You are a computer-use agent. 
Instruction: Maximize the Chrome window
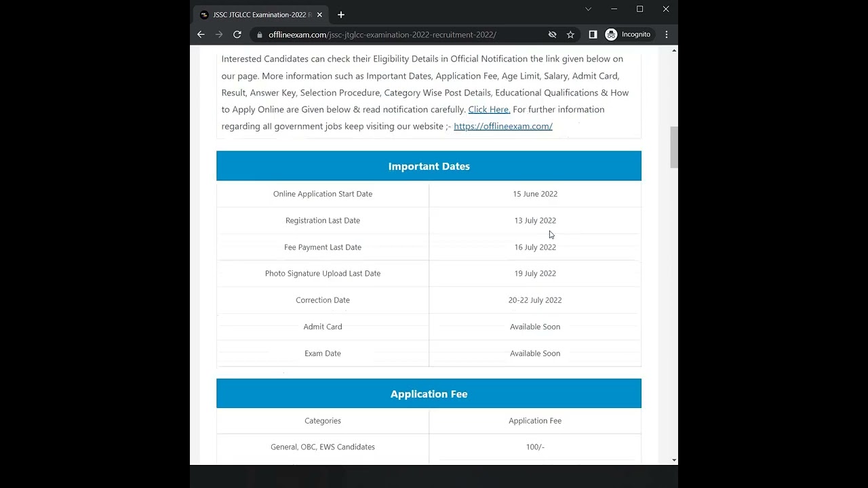(x=639, y=9)
